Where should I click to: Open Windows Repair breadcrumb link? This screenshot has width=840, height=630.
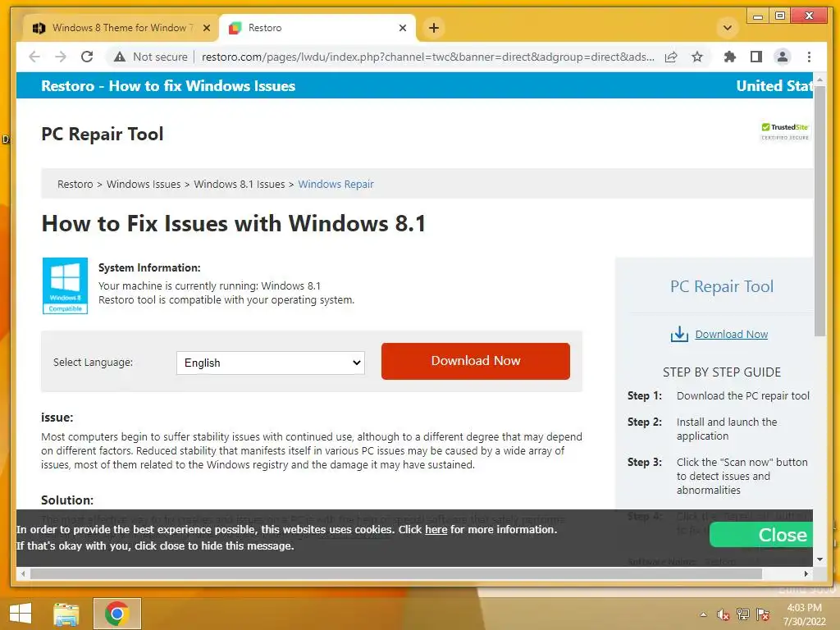[x=336, y=185]
